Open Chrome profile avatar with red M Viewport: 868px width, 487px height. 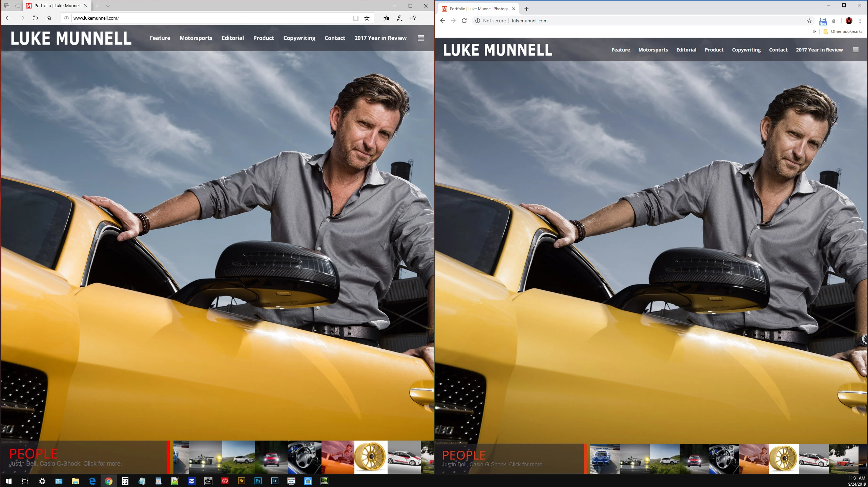tap(849, 21)
